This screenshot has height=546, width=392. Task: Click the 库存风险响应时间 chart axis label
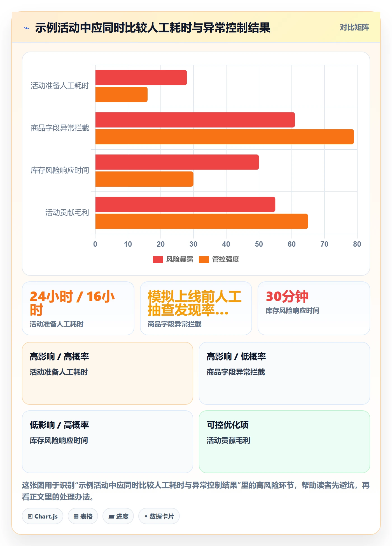click(60, 170)
